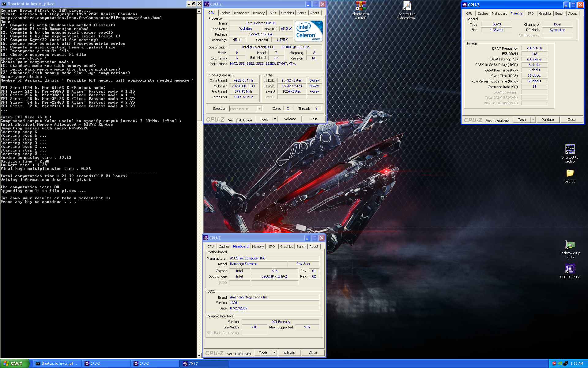588x368 pixels.
Task: Click Tools button in the Mainboard window
Action: point(263,353)
